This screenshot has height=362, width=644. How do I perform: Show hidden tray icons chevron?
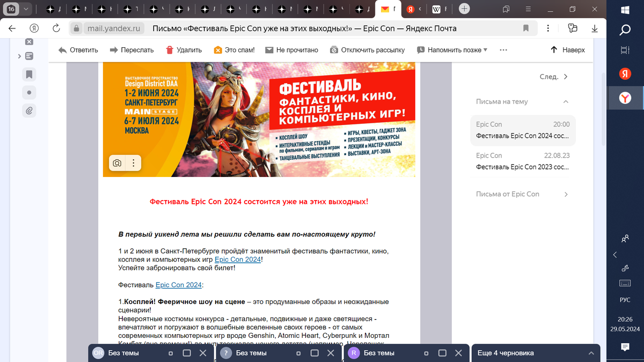[x=615, y=255]
